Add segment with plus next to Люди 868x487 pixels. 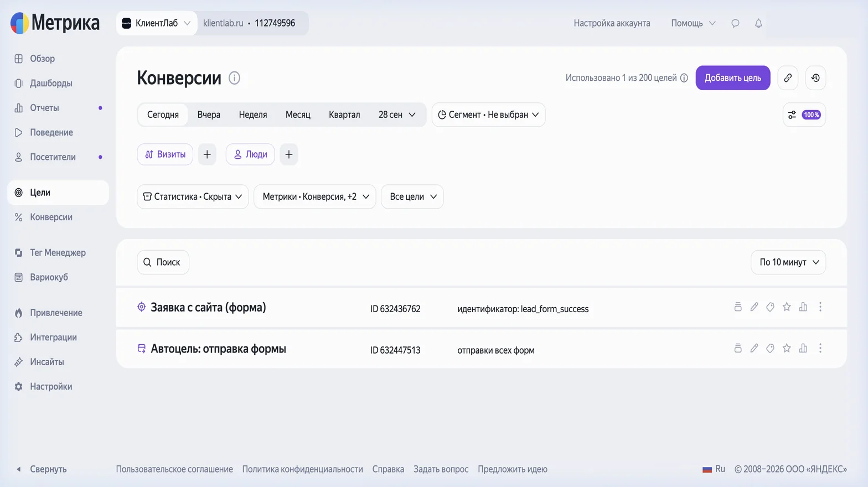click(289, 154)
